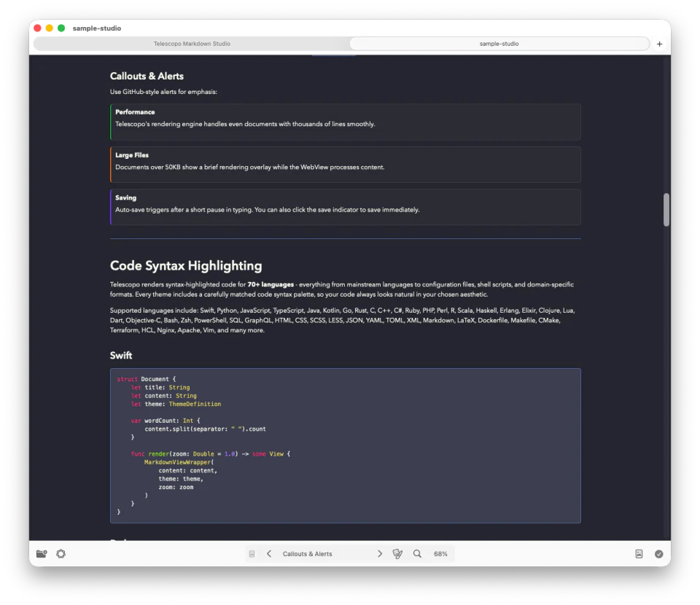Image resolution: width=700 pixels, height=605 pixels.
Task: Click the Saving callout title
Action: [126, 198]
